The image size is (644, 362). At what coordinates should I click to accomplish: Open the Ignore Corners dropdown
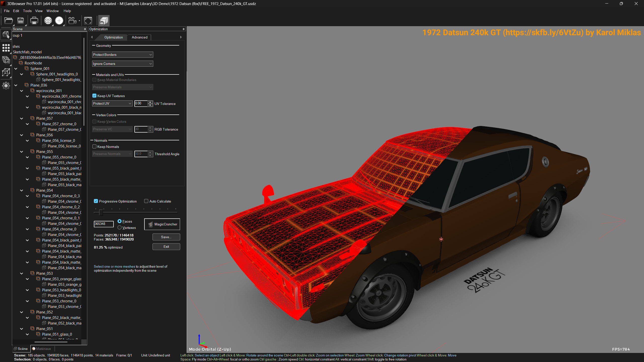pos(123,64)
